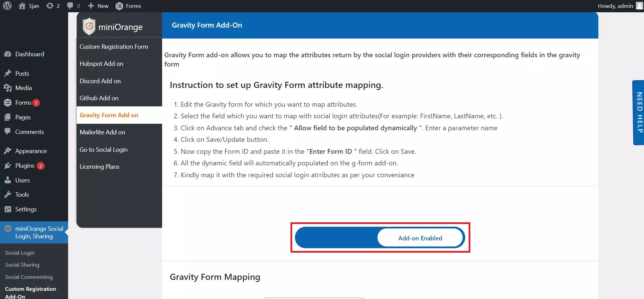Click the Plugins plug icon
The height and width of the screenshot is (299, 644).
(8, 166)
